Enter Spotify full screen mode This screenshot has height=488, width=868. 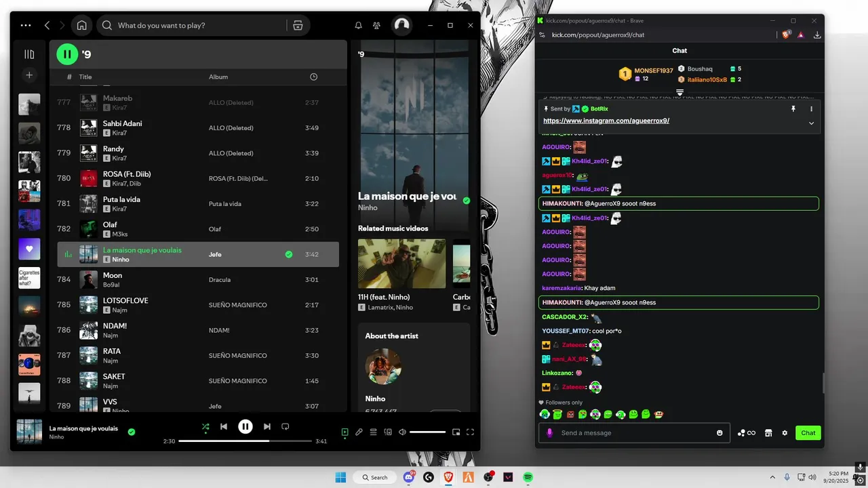(x=470, y=432)
